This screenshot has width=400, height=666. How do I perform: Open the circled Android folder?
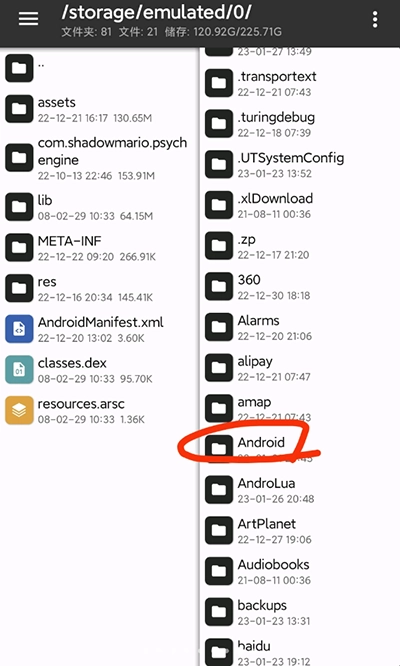tap(299, 449)
